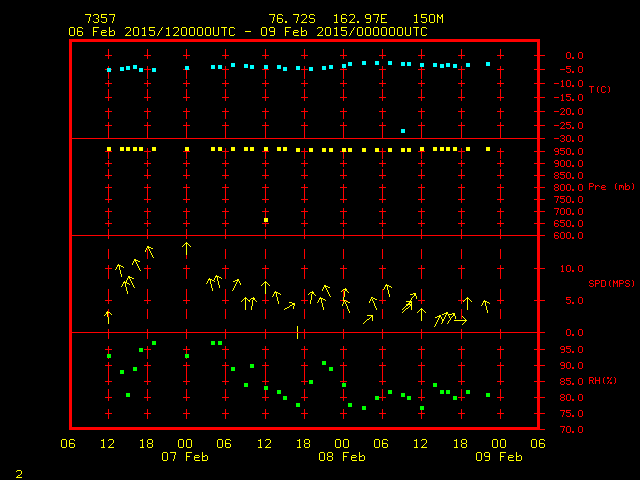This screenshot has height=480, width=640.
Task: Click the 08 Feb date label
Action: pos(342,457)
